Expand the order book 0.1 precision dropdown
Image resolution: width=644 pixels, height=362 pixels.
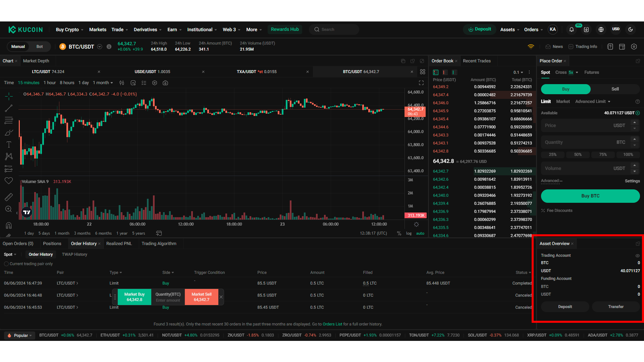tap(518, 72)
